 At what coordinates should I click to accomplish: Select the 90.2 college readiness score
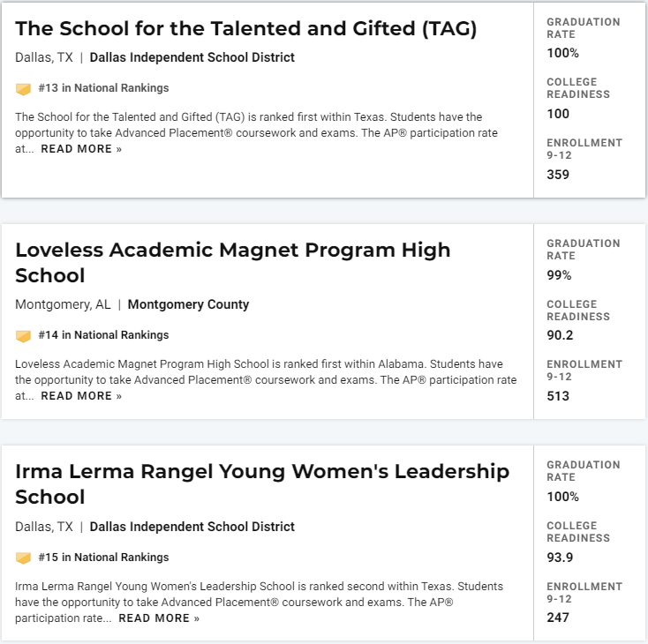pyautogui.click(x=560, y=335)
